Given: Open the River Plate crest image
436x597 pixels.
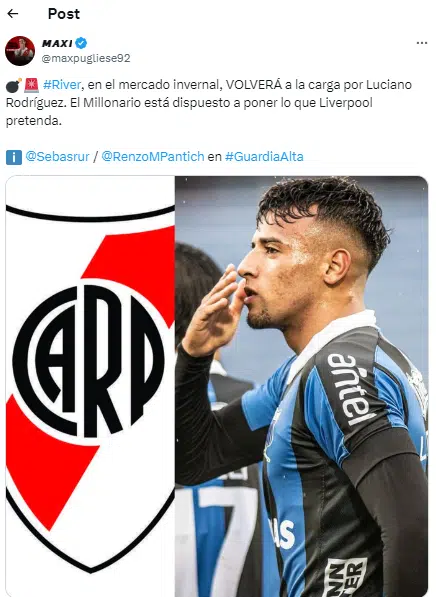Looking at the screenshot, I should point(90,386).
